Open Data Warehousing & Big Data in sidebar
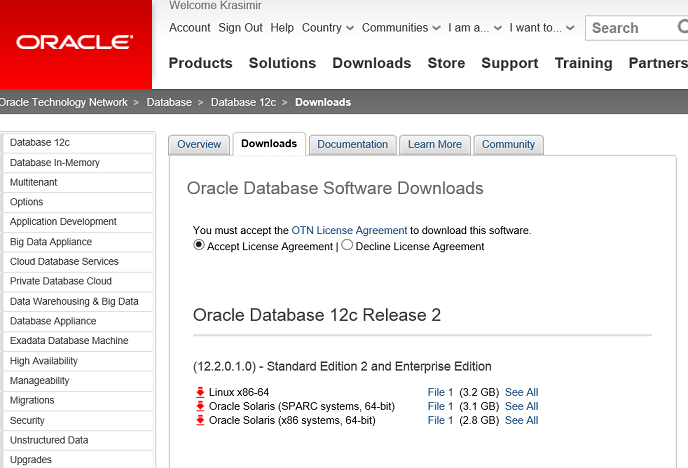Viewport: 688px width, 468px height. 78,301
